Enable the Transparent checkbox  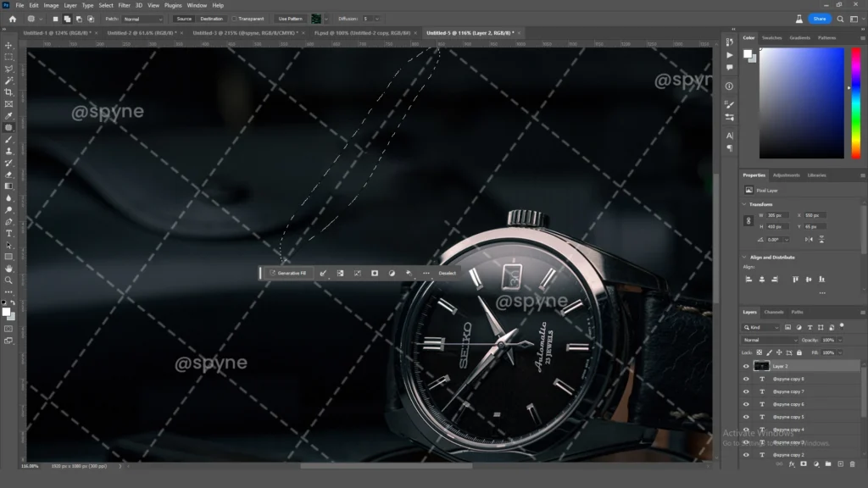click(234, 19)
